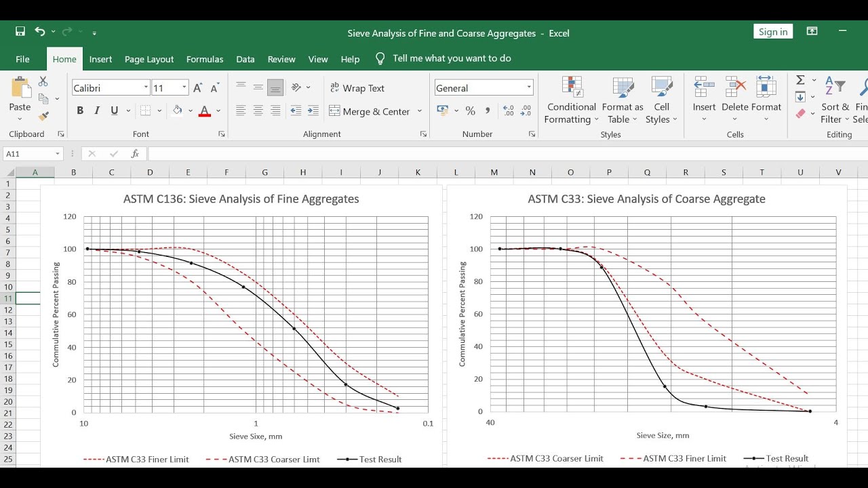
Task: Select Align Right icon
Action: 275,110
